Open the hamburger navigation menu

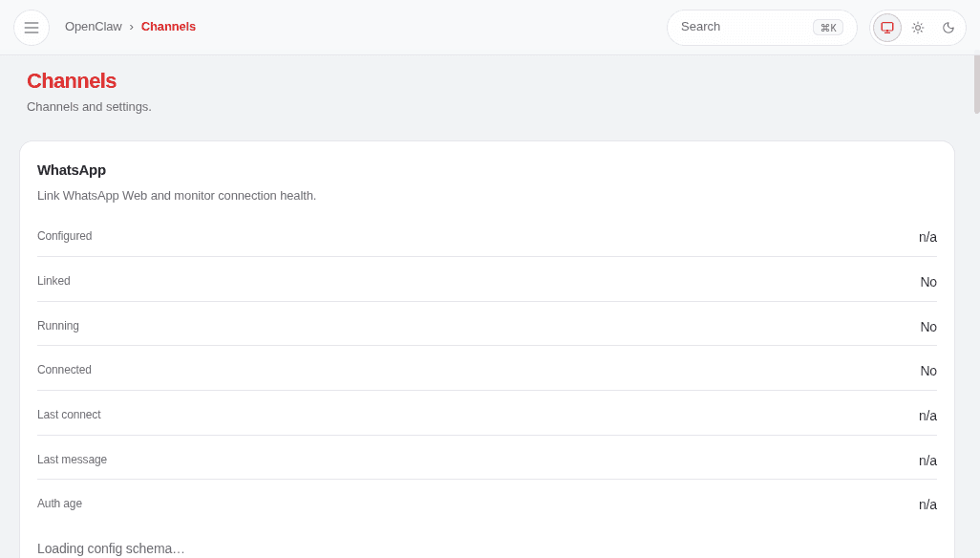32,27
